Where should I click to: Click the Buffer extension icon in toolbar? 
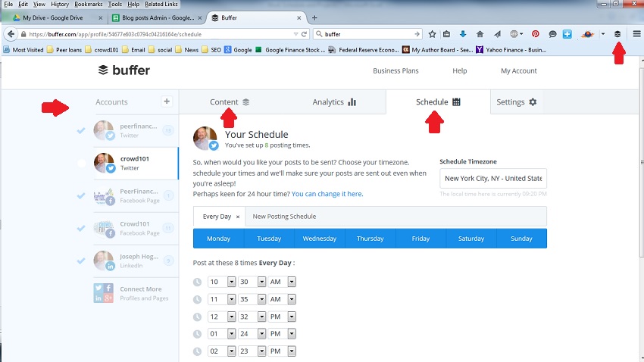coord(617,34)
